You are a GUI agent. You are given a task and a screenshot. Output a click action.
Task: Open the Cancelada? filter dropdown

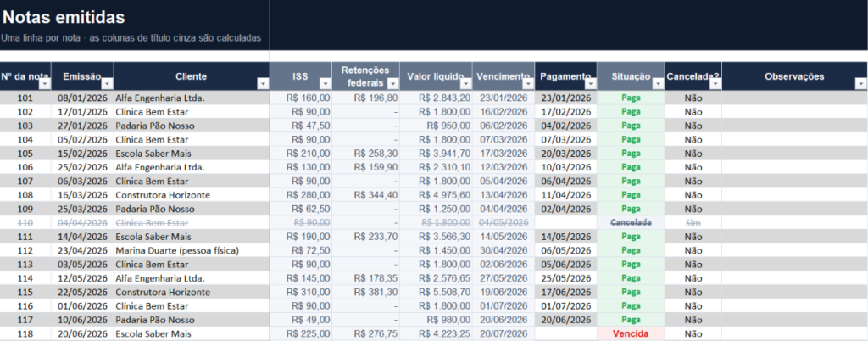pos(715,84)
